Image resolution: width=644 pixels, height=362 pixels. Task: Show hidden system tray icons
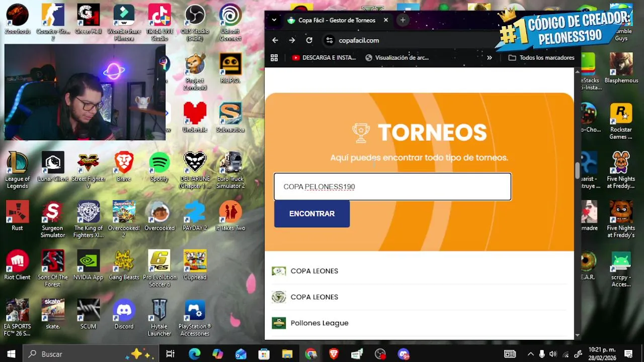click(x=530, y=354)
